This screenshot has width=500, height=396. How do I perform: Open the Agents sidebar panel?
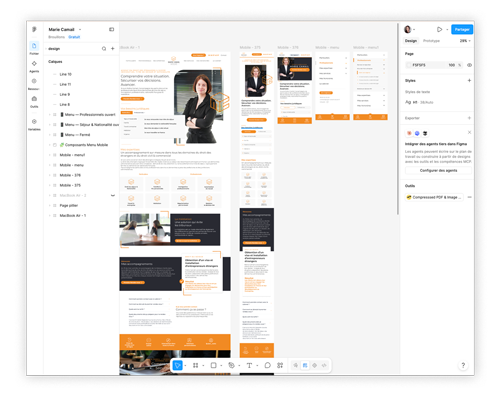pyautogui.click(x=34, y=66)
